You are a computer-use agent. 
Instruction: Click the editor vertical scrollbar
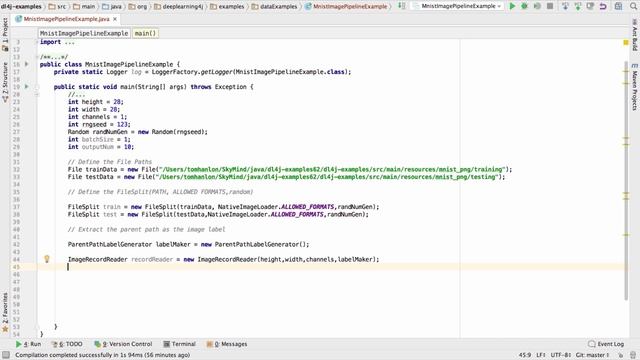[626, 180]
